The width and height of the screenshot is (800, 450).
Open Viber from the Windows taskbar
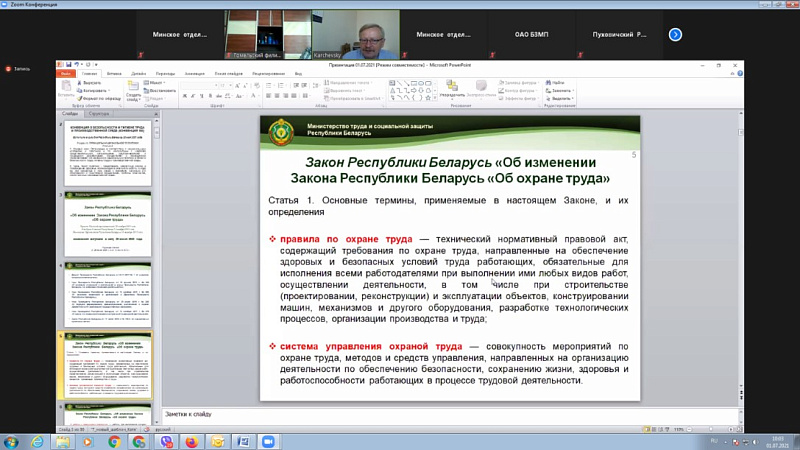click(x=166, y=442)
